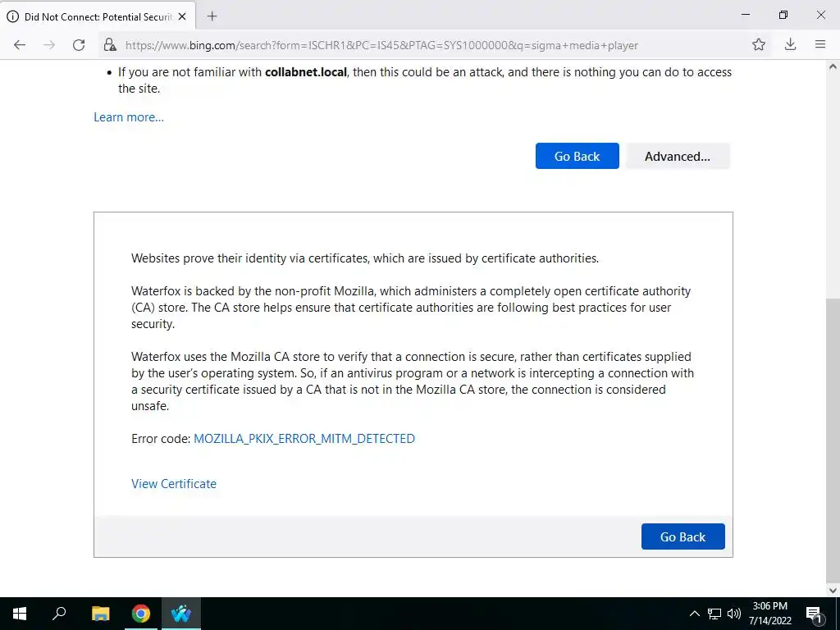The width and height of the screenshot is (840, 630).
Task: Close the Did Not Connect tab
Action: click(182, 16)
